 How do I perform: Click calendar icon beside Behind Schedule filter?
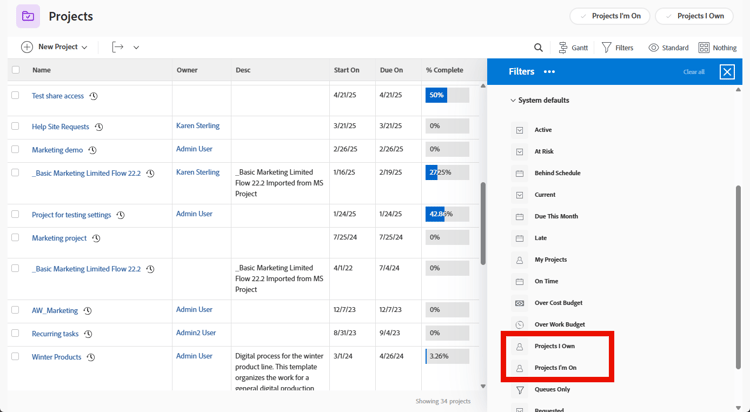click(519, 173)
